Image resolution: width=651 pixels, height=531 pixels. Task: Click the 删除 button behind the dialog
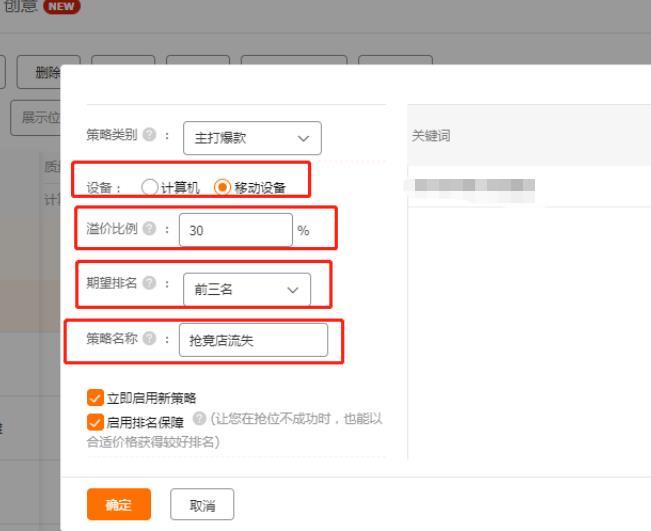[x=46, y=72]
